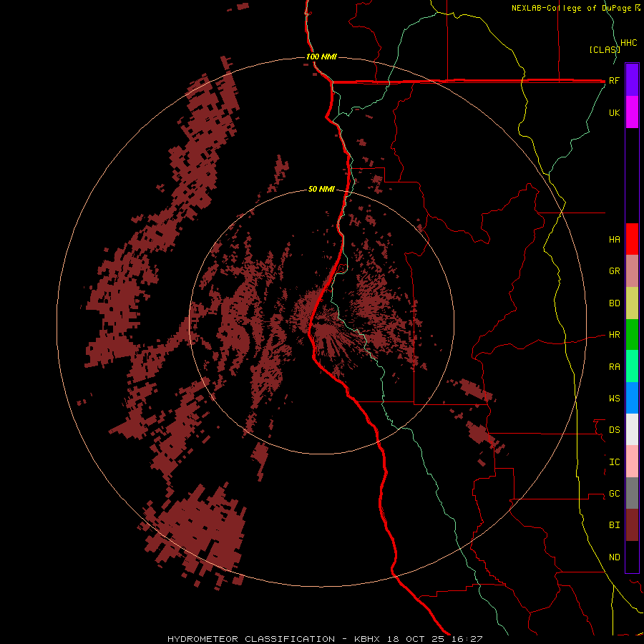Click the '[CLAS]' units label
Screen dimensions: 644x644
tap(605, 50)
